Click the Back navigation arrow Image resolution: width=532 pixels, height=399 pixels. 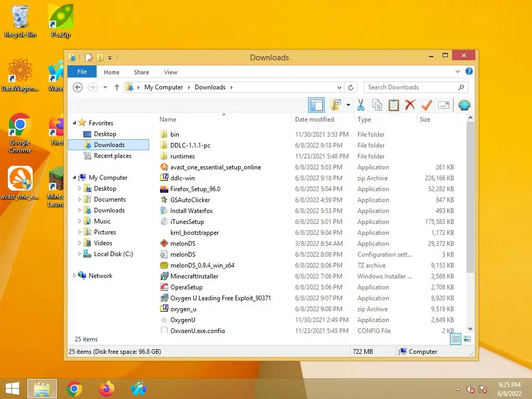pyautogui.click(x=78, y=87)
